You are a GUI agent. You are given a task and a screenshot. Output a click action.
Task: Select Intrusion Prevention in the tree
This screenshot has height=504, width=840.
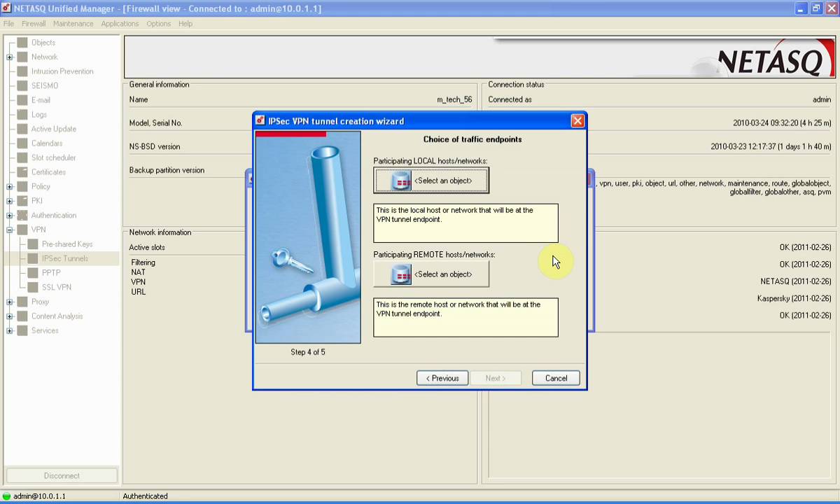(x=62, y=71)
